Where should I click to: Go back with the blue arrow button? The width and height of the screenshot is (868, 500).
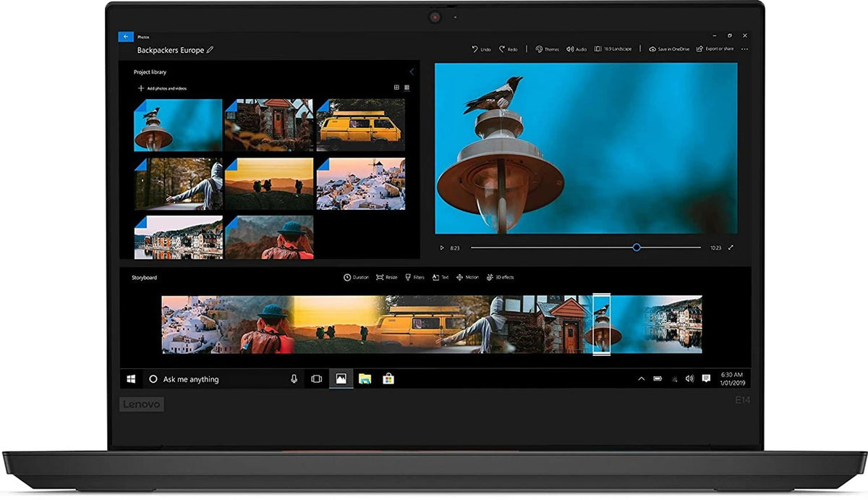(126, 36)
